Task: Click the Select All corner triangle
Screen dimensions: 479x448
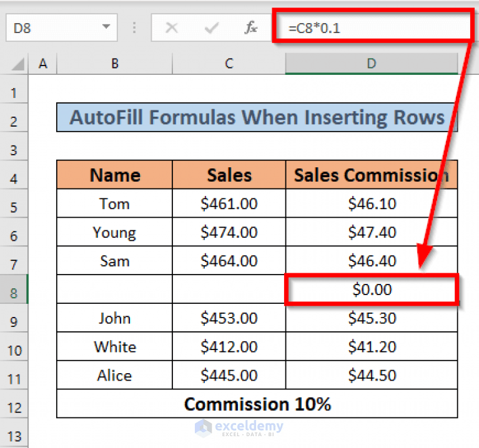Action: click(x=17, y=64)
